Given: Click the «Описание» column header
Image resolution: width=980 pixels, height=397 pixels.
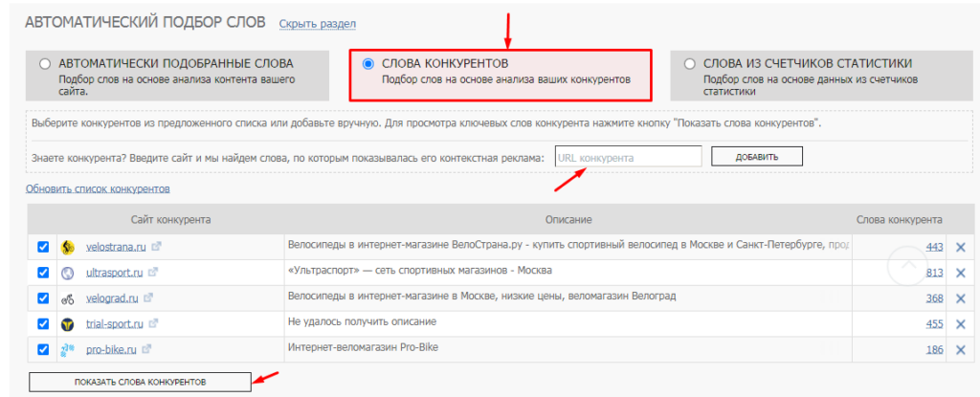Looking at the screenshot, I should [x=568, y=219].
